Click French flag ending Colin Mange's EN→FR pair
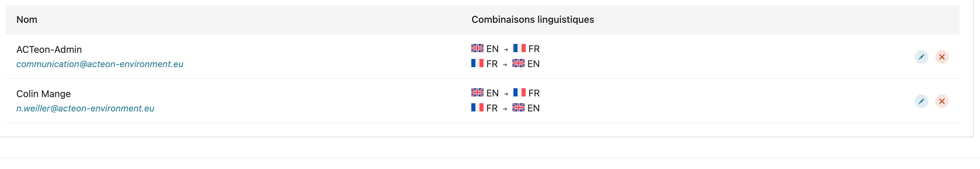Viewport: 980px width, 169px height. tap(519, 92)
